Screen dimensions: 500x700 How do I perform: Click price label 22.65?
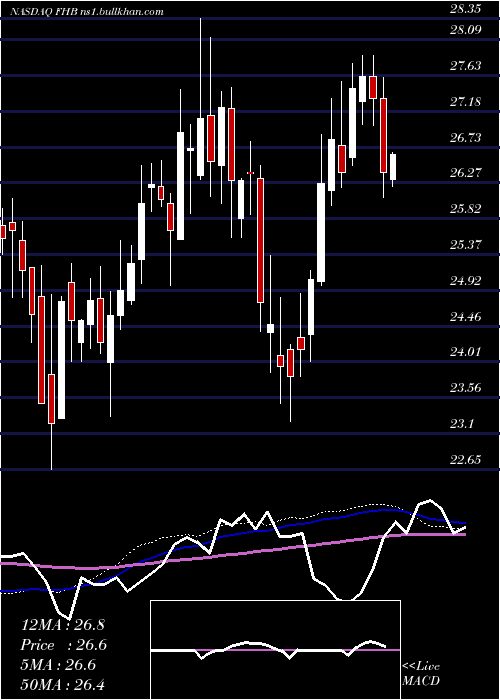tap(466, 460)
